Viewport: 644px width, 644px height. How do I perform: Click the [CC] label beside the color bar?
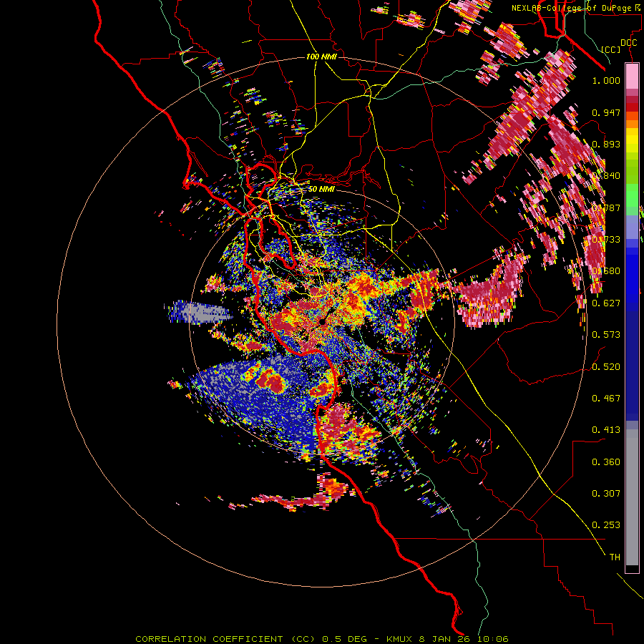610,49
